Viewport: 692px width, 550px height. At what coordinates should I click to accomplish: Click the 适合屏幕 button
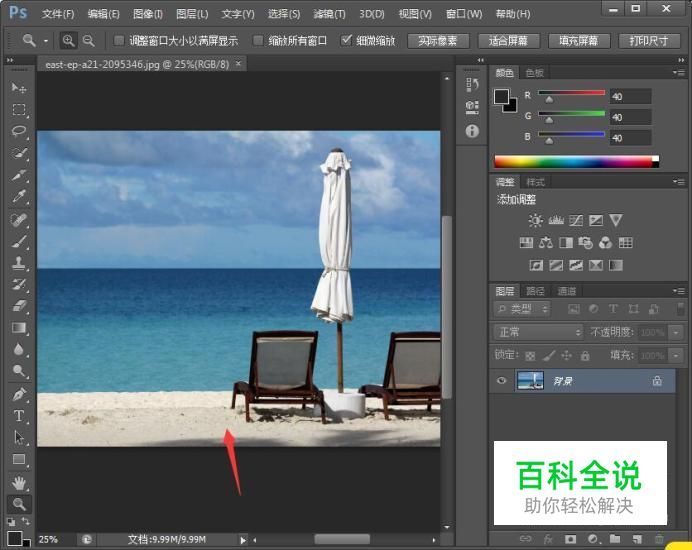508,41
